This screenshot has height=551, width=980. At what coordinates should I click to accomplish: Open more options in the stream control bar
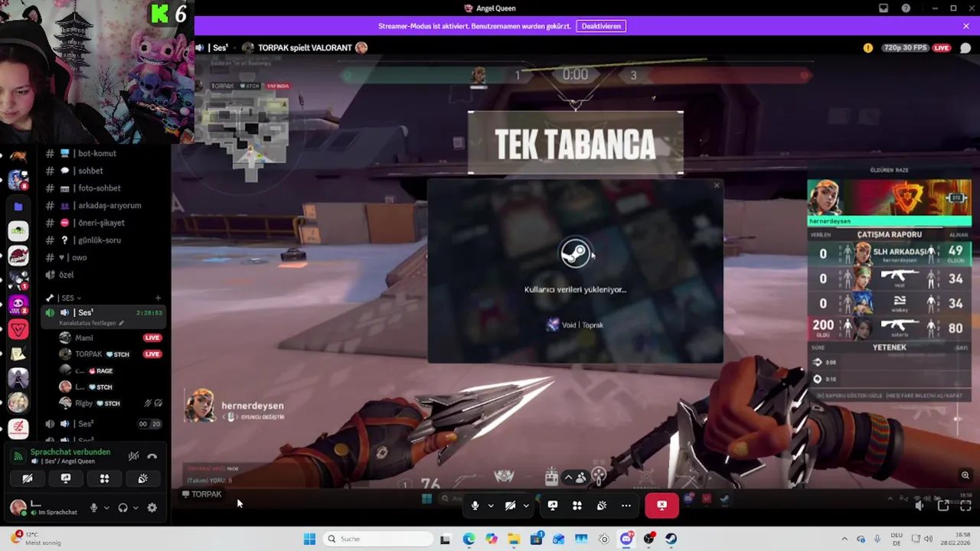626,505
